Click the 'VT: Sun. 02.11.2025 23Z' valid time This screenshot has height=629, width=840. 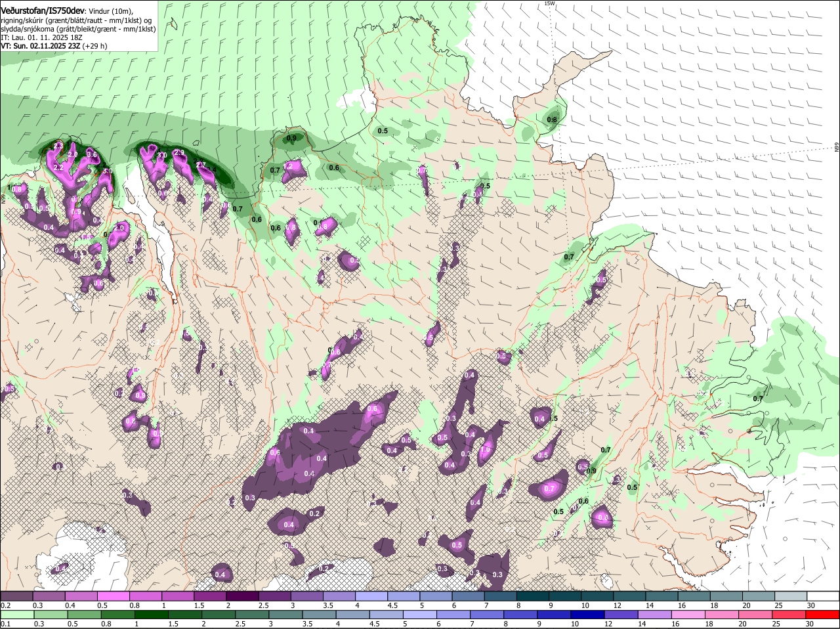tap(40, 46)
